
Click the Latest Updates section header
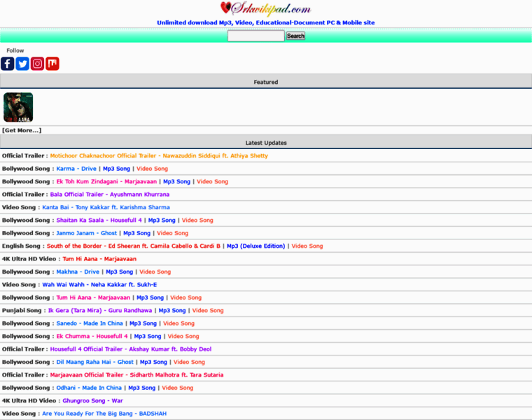click(x=266, y=143)
